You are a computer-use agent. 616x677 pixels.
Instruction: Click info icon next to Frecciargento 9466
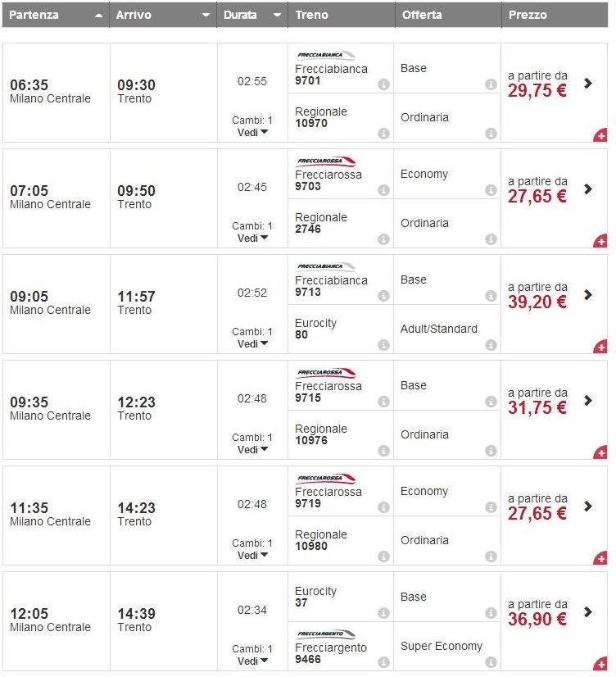coord(383,662)
